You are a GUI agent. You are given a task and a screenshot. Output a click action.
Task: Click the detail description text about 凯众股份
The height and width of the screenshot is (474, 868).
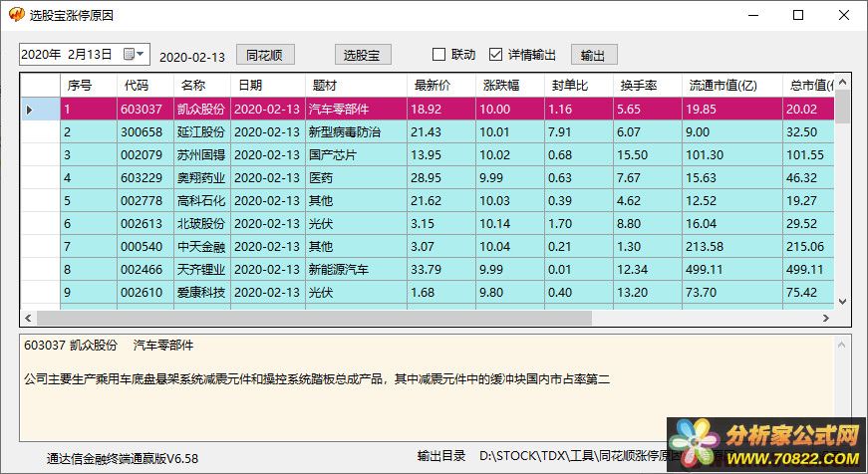[x=317, y=379]
